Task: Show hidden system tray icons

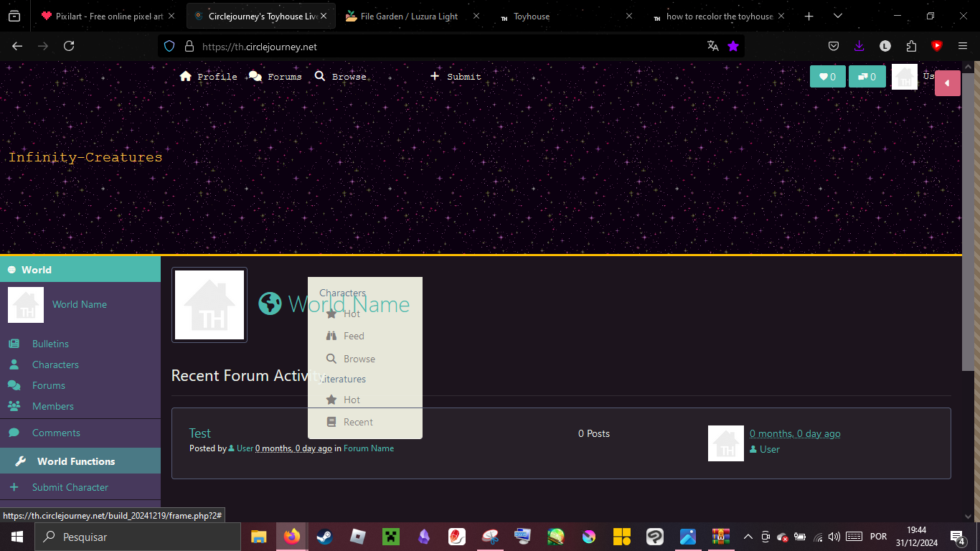Action: pos(748,537)
